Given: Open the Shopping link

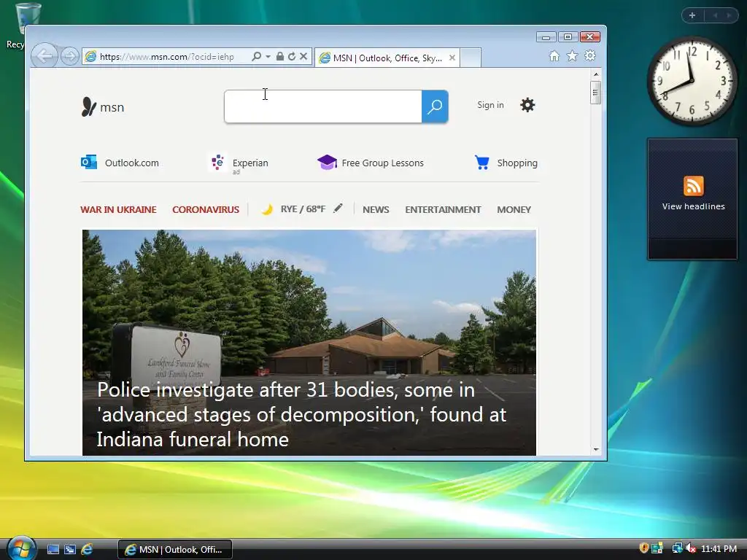Looking at the screenshot, I should pyautogui.click(x=517, y=163).
